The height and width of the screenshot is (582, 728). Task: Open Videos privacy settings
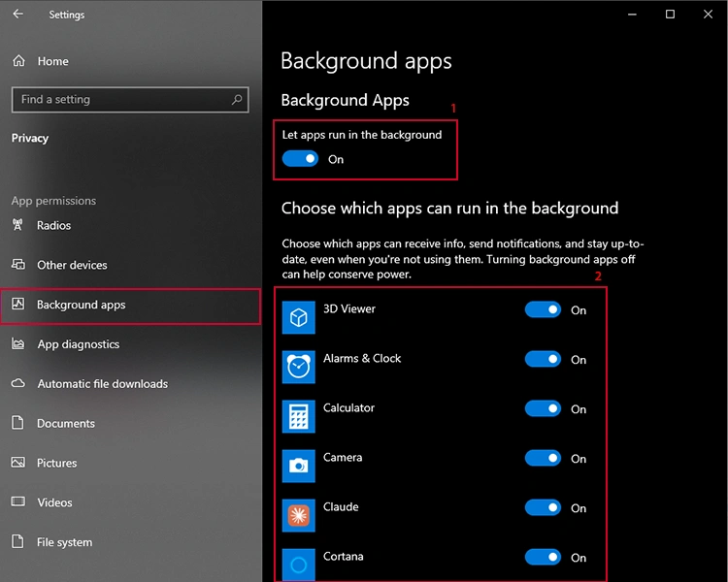pyautogui.click(x=130, y=502)
